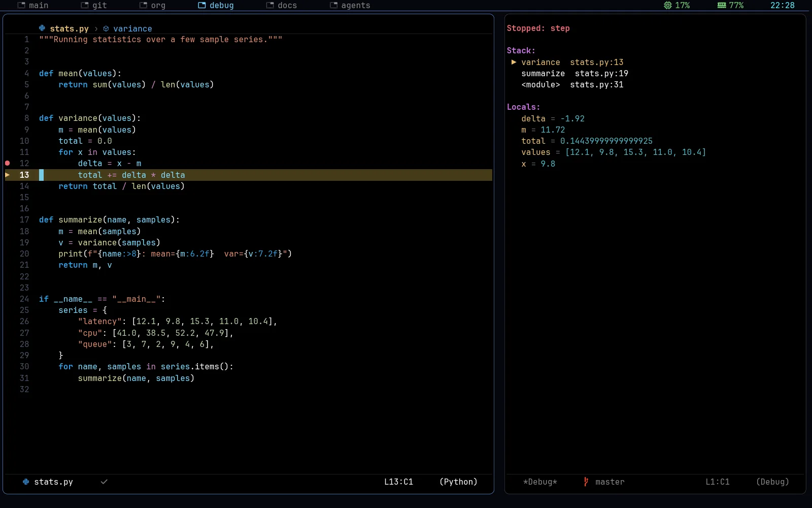The width and height of the screenshot is (812, 508).
Task: Click stats.py in the breadcrumb
Action: click(69, 29)
